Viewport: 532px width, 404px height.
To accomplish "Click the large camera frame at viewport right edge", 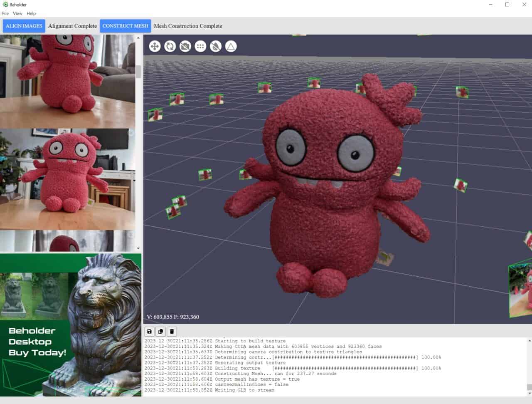I will click(x=520, y=288).
